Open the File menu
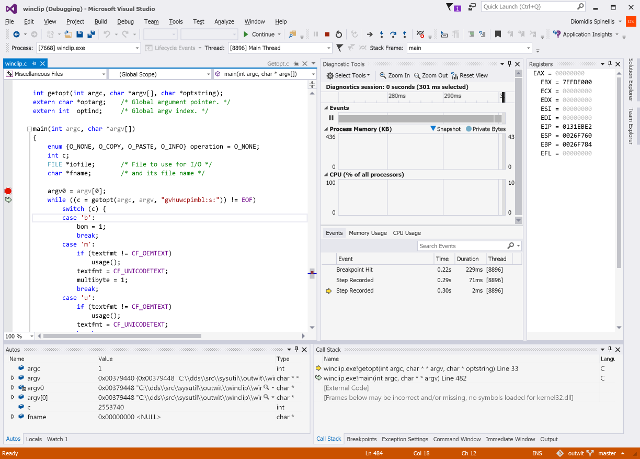The height and width of the screenshot is (459, 640). point(9,22)
